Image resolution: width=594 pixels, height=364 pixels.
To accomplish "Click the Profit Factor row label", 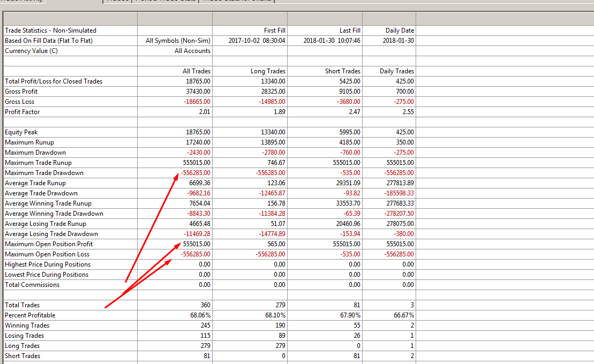I will click(22, 112).
